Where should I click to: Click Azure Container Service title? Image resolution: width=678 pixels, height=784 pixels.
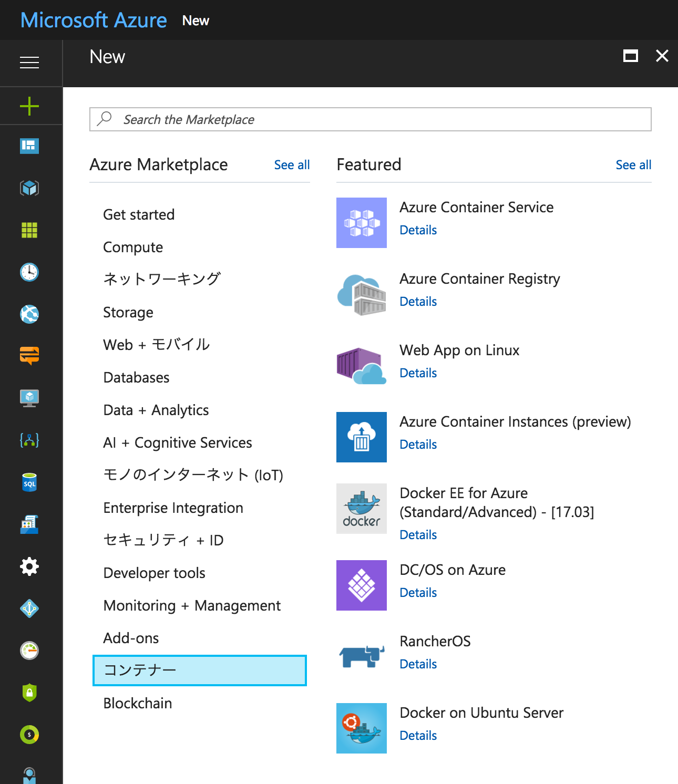click(477, 207)
